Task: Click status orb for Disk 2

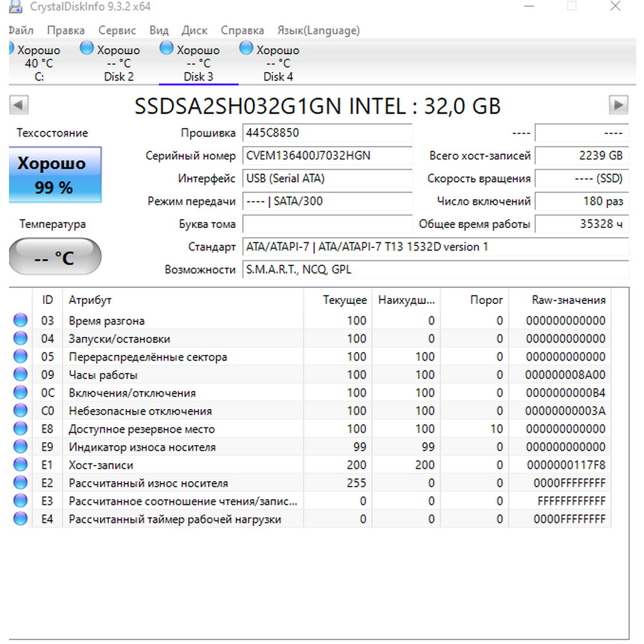Action: [87, 48]
